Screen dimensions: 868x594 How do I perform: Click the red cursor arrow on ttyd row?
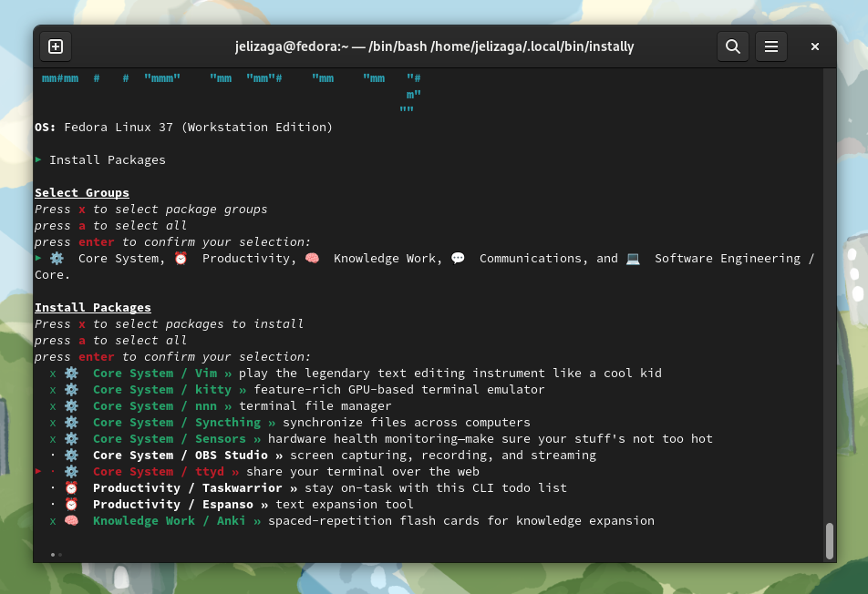tap(38, 471)
